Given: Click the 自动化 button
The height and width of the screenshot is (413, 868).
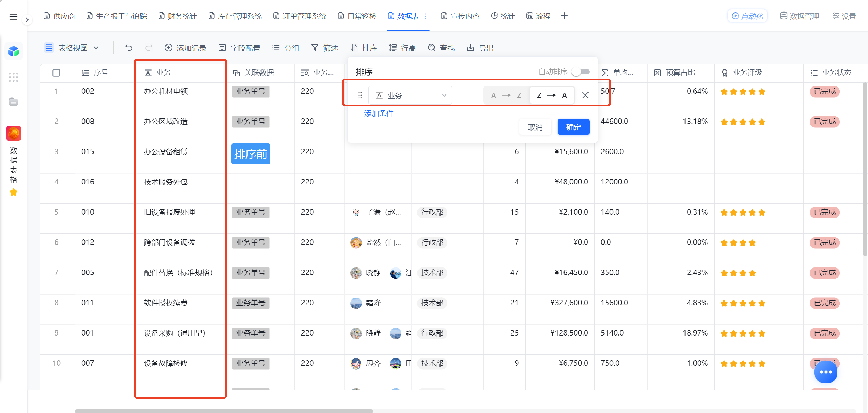Looking at the screenshot, I should click(x=747, y=16).
